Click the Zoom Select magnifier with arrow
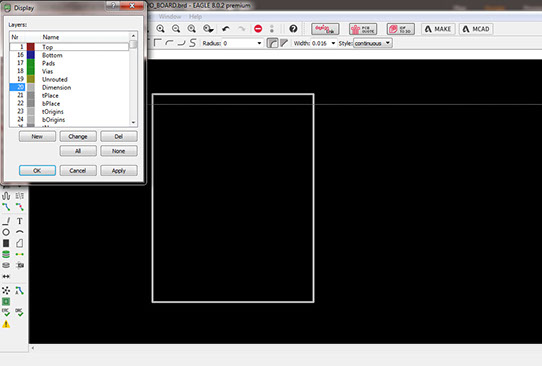This screenshot has width=542, height=366. click(x=208, y=29)
